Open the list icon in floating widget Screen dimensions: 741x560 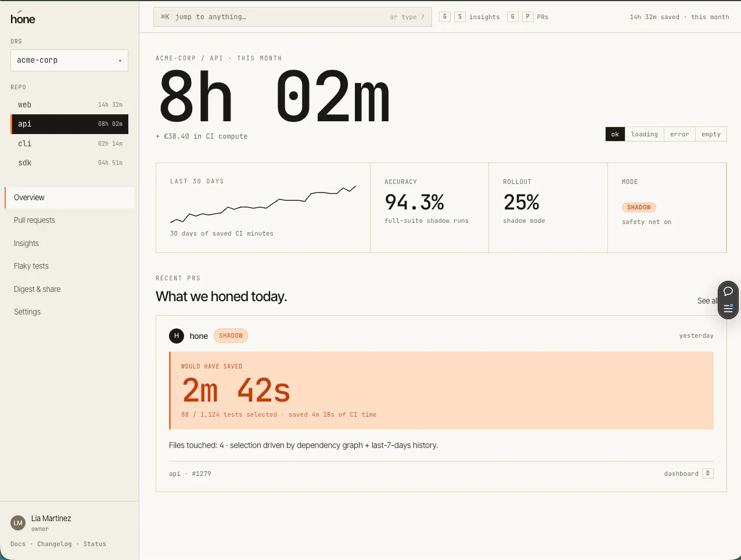[x=728, y=308]
